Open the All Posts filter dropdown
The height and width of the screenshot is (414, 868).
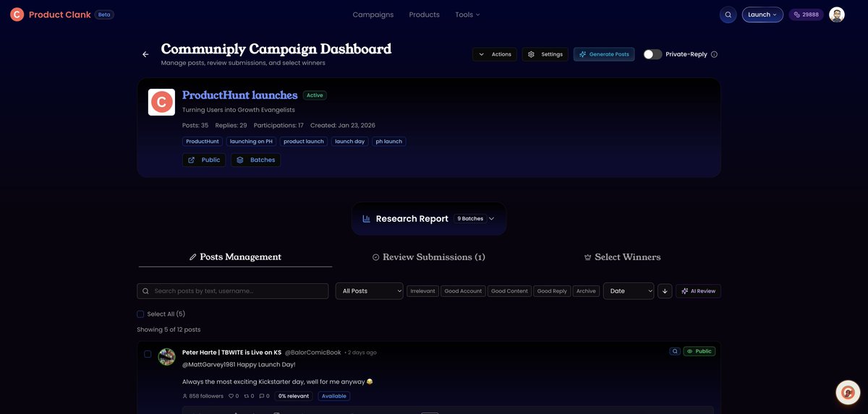point(370,291)
